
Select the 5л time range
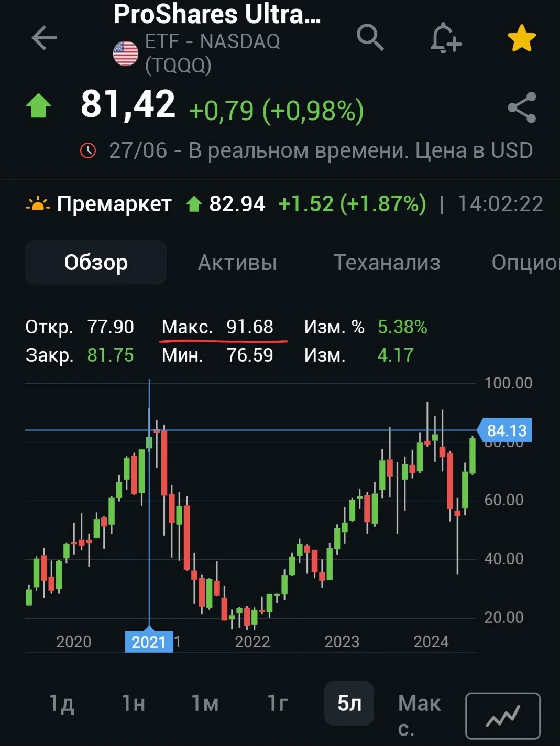pos(349,703)
